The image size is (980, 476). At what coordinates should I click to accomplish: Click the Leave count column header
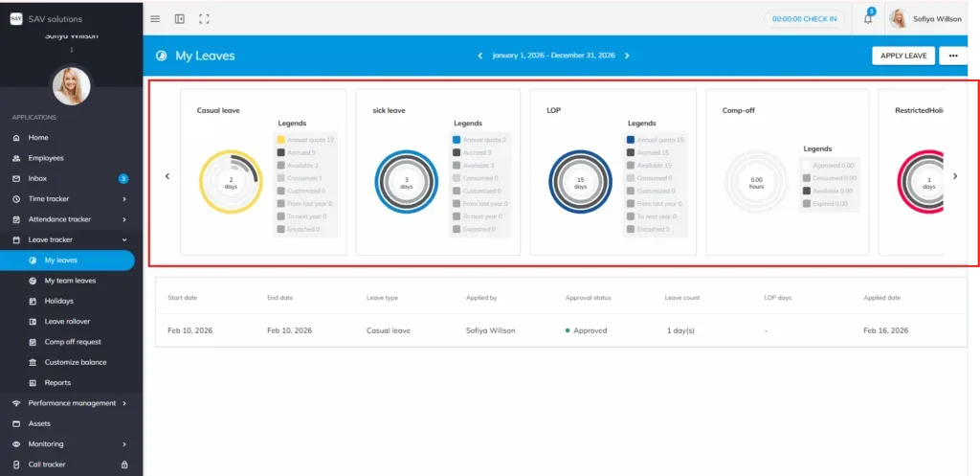click(x=681, y=298)
